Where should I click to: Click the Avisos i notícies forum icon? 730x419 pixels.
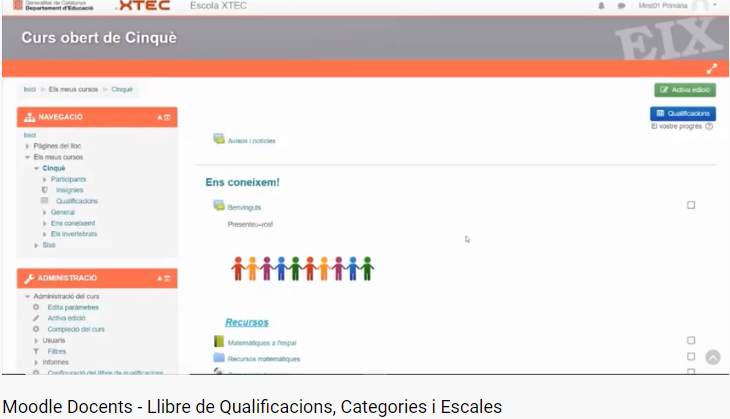(x=218, y=140)
